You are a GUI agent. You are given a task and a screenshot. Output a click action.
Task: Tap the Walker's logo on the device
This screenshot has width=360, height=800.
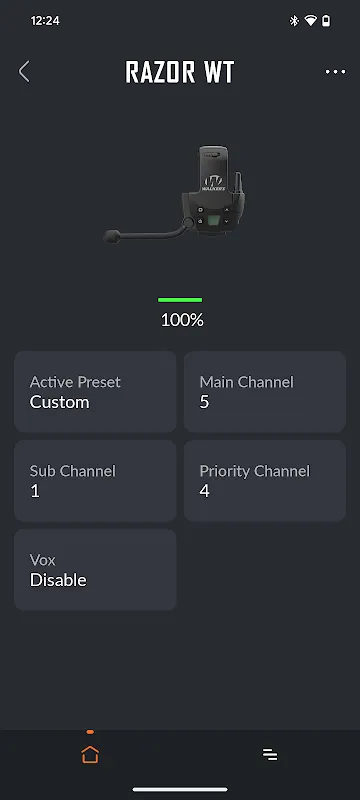(214, 182)
